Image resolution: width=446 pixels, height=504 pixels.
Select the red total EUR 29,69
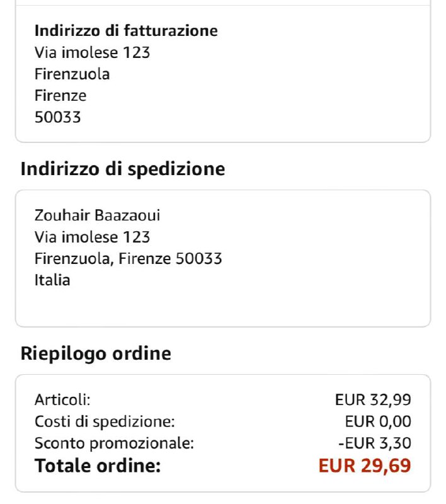click(x=365, y=466)
